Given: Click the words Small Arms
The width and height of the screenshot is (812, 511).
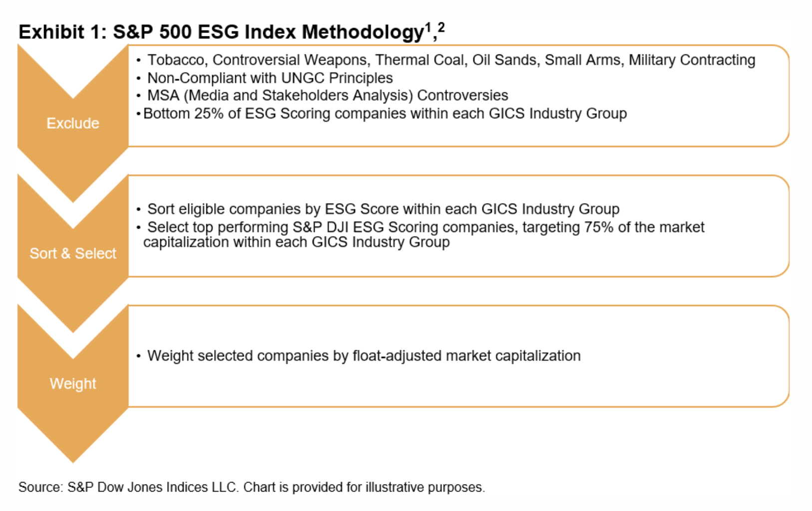Looking at the screenshot, I should [582, 60].
